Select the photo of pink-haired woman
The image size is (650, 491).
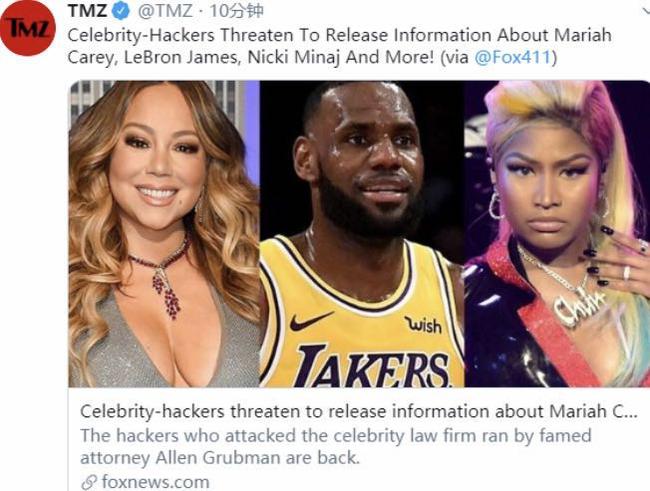pyautogui.click(x=557, y=234)
